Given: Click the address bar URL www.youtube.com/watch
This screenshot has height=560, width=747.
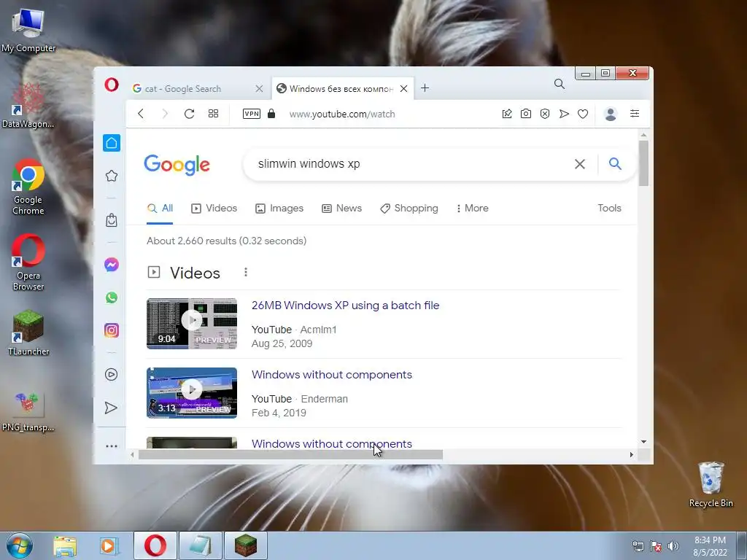Looking at the screenshot, I should 342,114.
